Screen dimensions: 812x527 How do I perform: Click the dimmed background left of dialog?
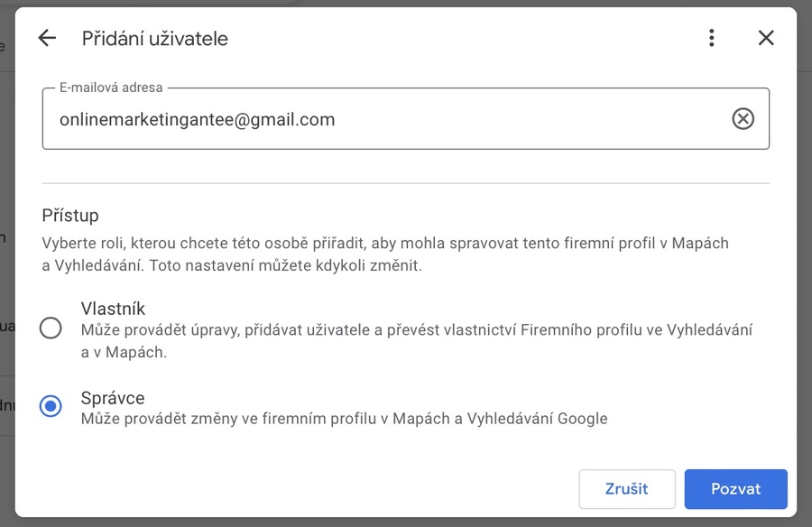pos(6,271)
